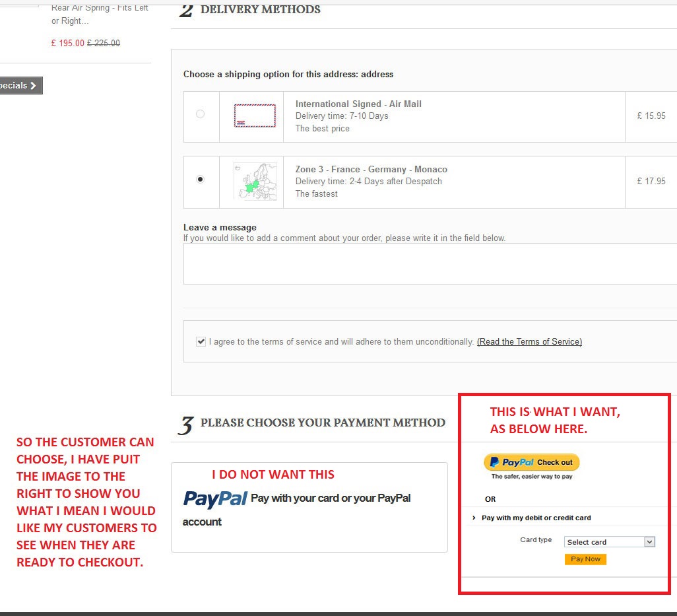Click the Delivery Methods section heading
Screen dimensions: 677x616
tap(261, 9)
